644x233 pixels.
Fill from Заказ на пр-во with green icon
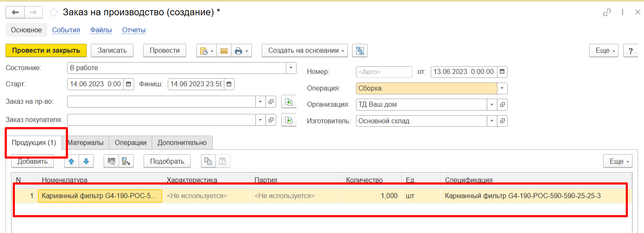[x=288, y=102]
